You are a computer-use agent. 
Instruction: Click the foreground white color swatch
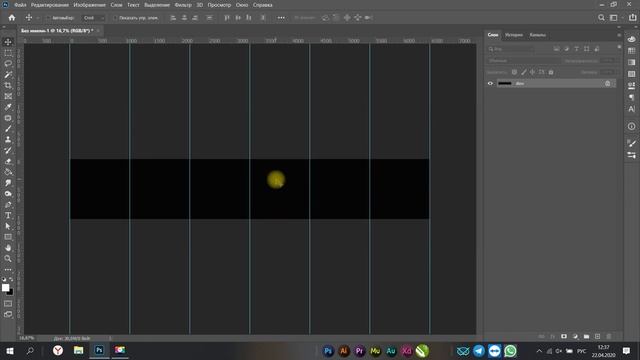[x=5, y=288]
